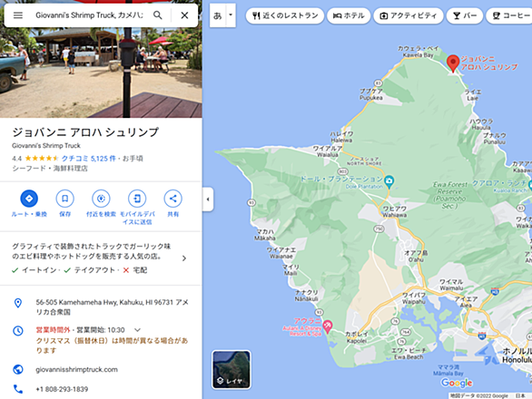Click the route 83 shield near Pupukea
532x399 pixels.
[378, 83]
